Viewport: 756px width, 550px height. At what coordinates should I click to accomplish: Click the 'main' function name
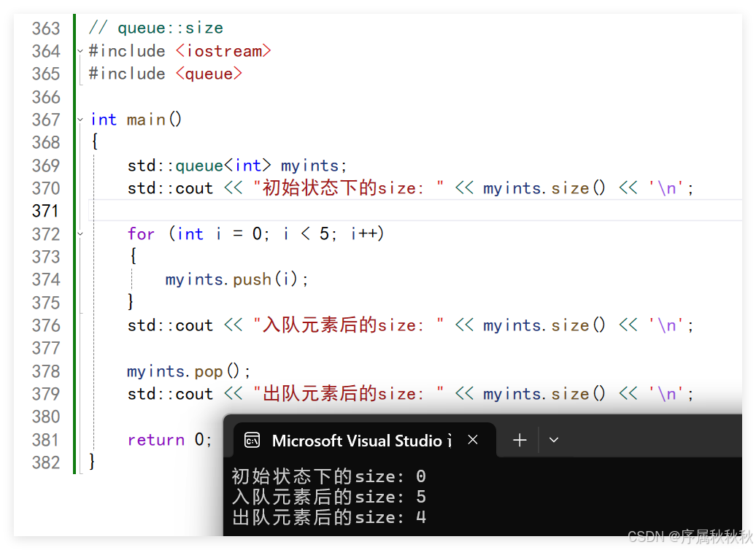[x=146, y=120]
